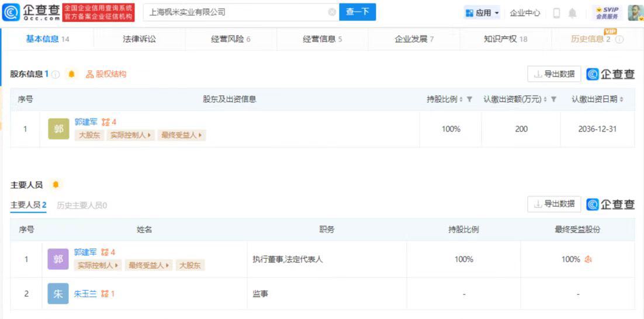
Task: Click the company name search field
Action: (234, 12)
